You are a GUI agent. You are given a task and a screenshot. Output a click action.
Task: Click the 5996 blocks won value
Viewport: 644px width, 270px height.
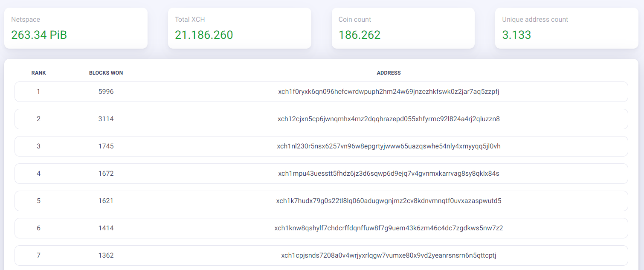pyautogui.click(x=106, y=92)
